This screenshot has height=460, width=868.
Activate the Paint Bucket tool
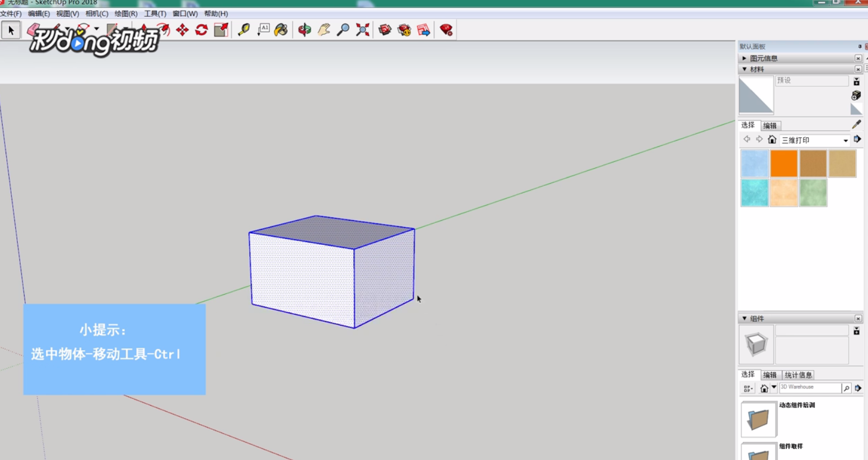(x=280, y=30)
